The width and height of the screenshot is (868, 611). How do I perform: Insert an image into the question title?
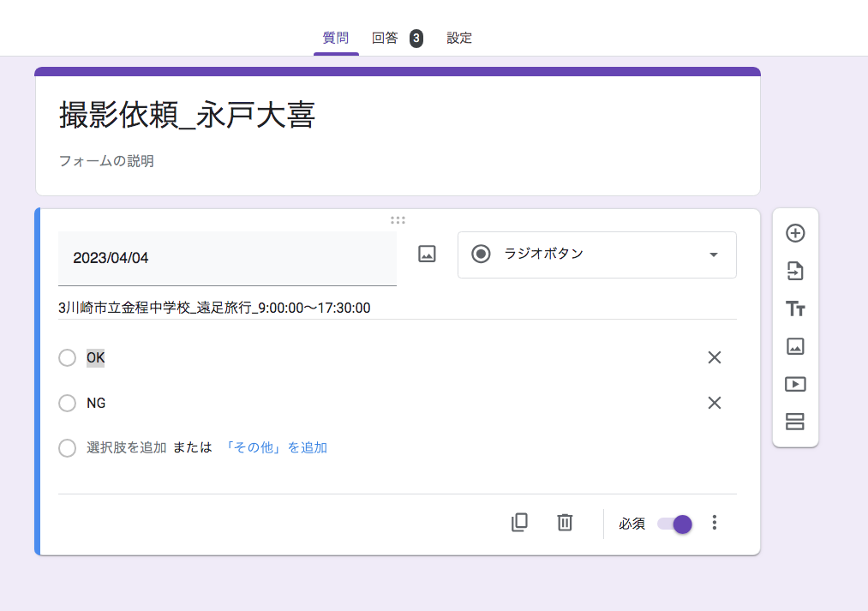[427, 254]
